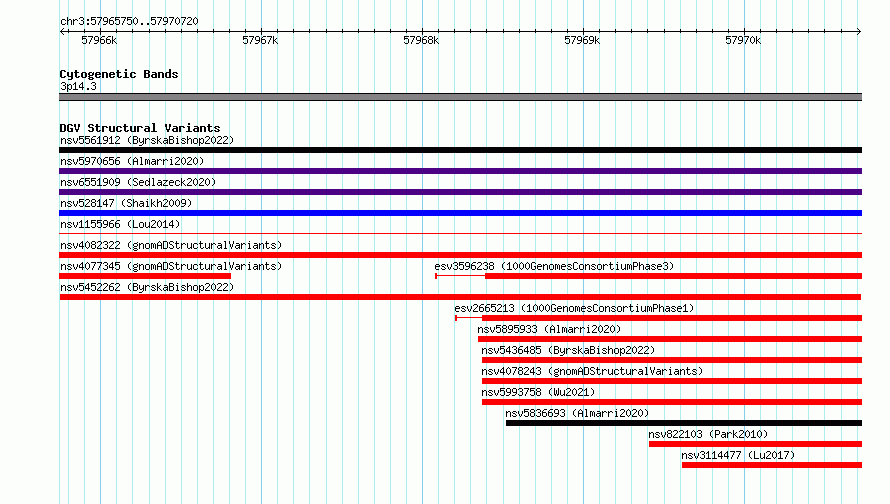Screen dimensions: 890x504
Task: Click the blue bar of nsv528147
Action: [460, 213]
